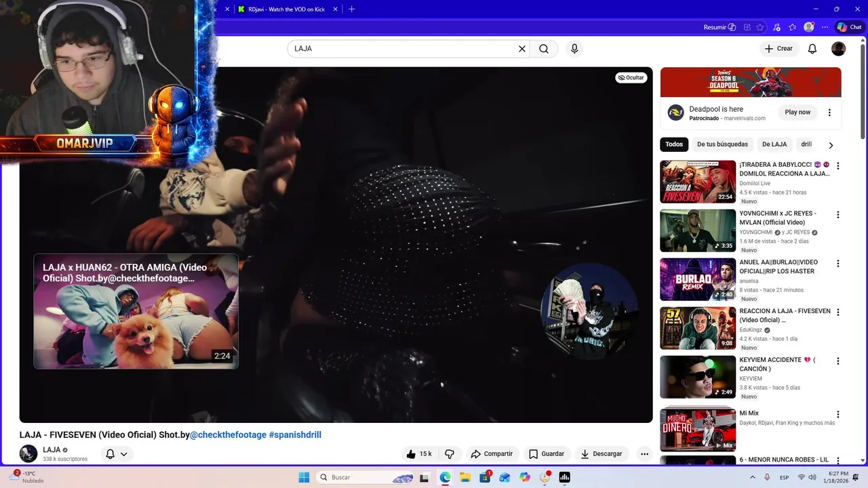Open browser media control music icon

[x=776, y=27]
